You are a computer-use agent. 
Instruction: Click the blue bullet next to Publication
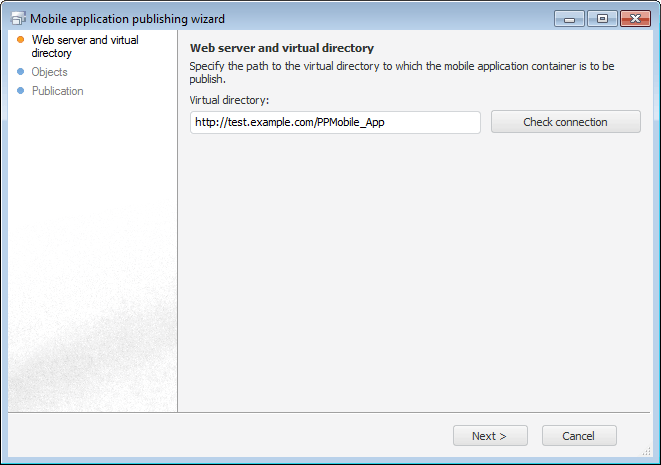20,91
